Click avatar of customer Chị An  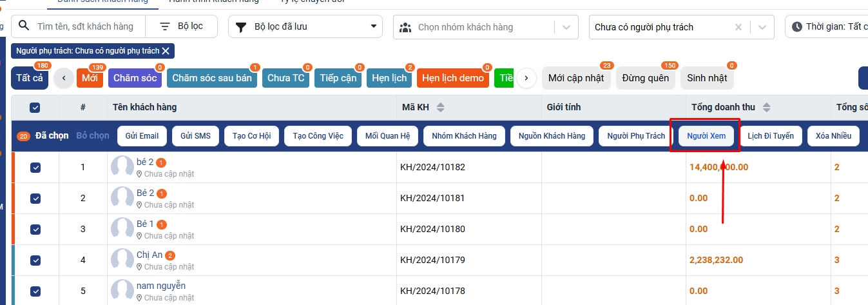[122, 260]
